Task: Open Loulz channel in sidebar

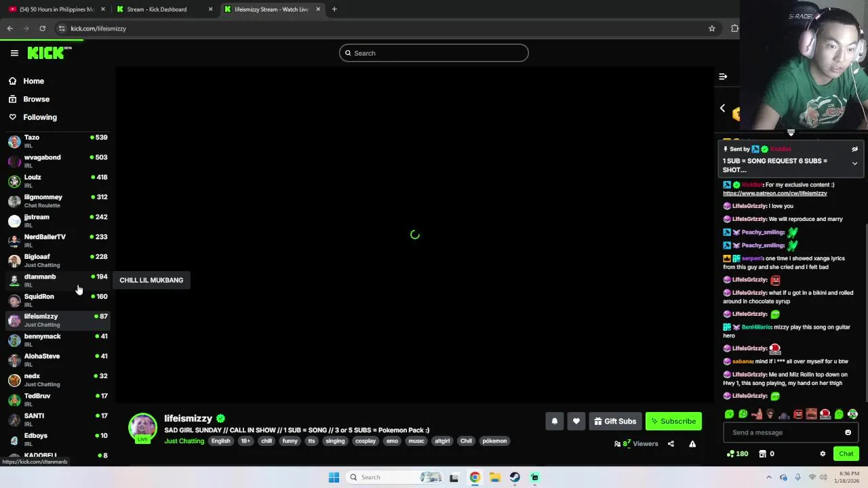Action: tap(58, 181)
